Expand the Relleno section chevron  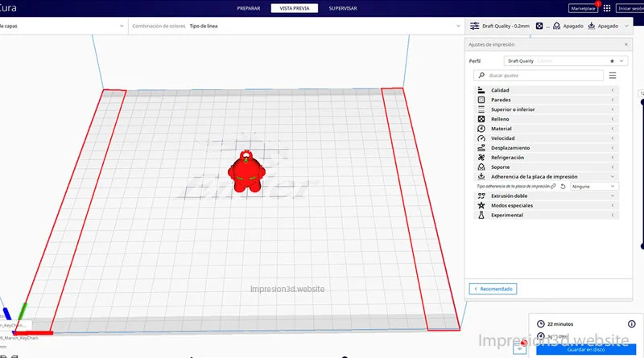tap(613, 118)
